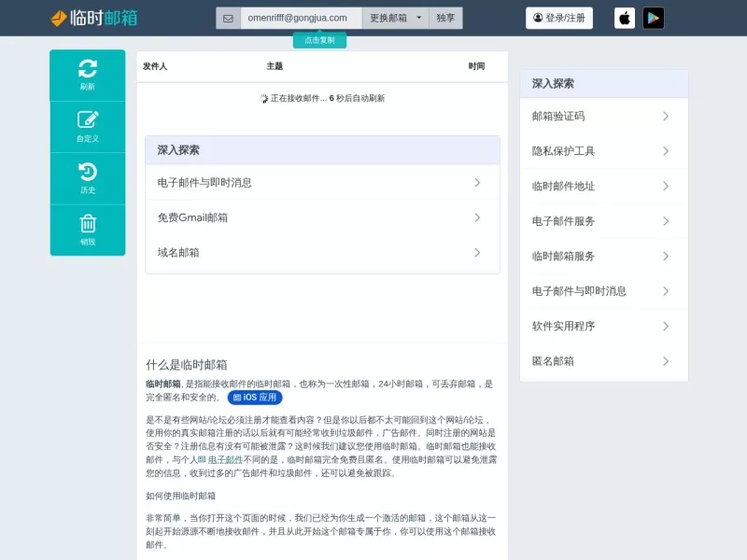The image size is (747, 560).
Task: Open the history (历史) clock icon
Action: tap(88, 172)
